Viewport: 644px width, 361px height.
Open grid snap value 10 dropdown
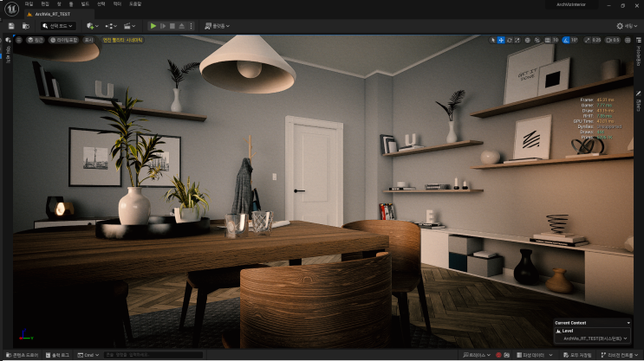[x=556, y=40]
